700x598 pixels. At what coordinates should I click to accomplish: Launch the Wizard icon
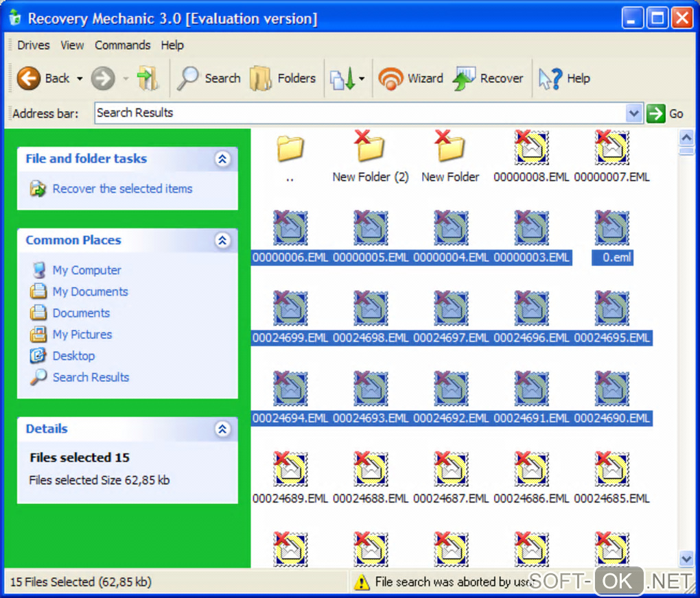390,79
